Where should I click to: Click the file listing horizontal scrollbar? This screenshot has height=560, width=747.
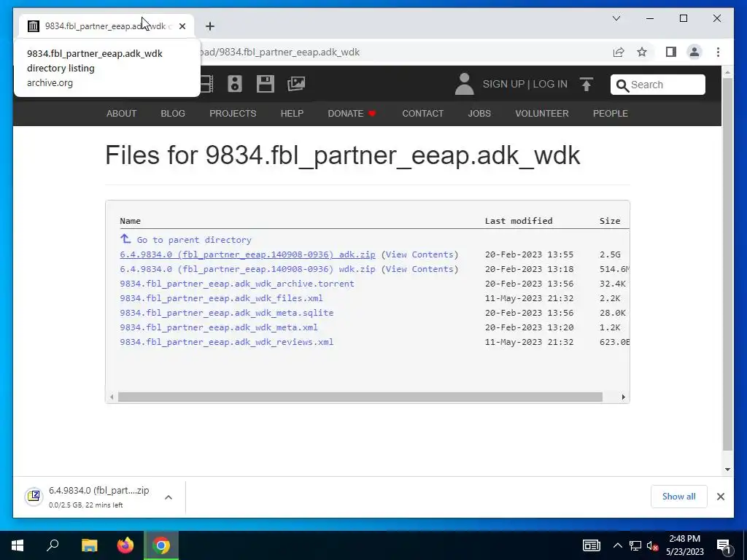360,397
